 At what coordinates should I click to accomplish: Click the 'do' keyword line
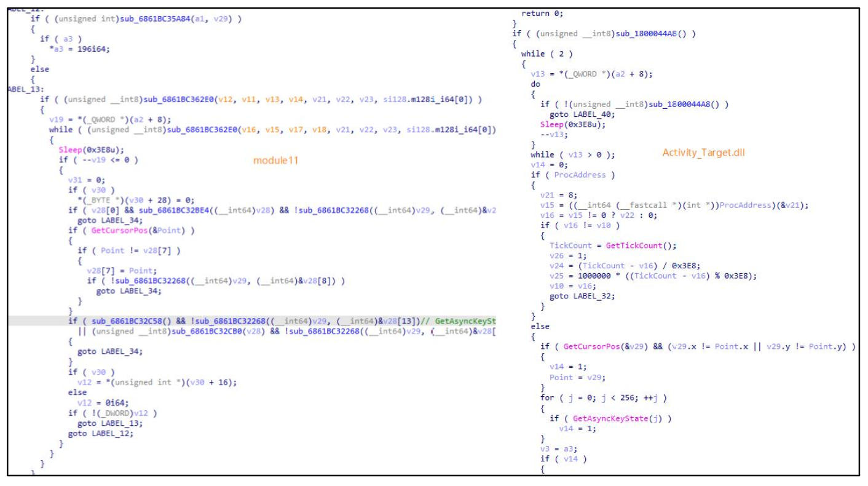(x=535, y=84)
